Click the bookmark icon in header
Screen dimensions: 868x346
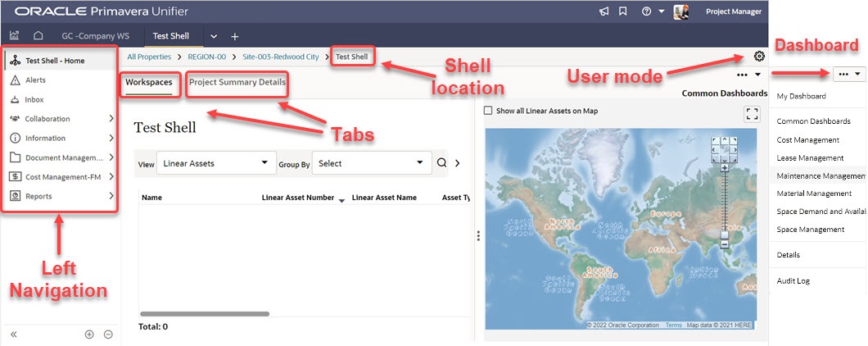coord(623,11)
